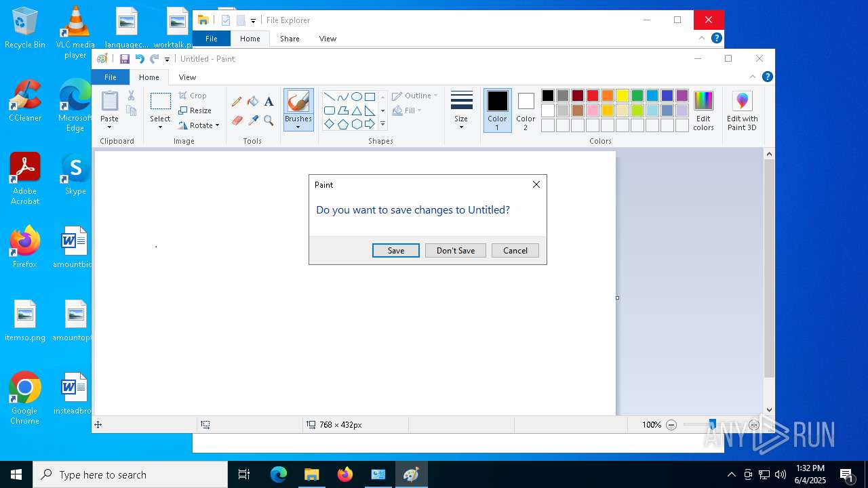Open the Customize Quick Access Toolbar dropdown

tap(167, 60)
